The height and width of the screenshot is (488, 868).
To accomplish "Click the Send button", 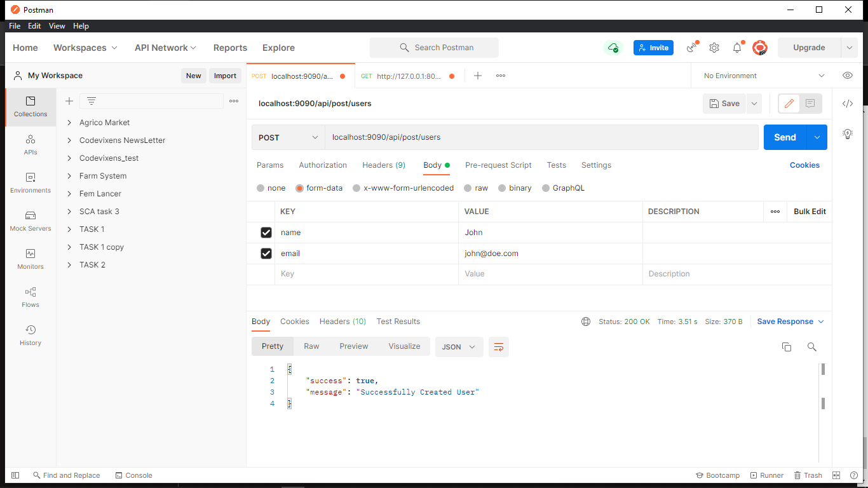I will point(785,137).
